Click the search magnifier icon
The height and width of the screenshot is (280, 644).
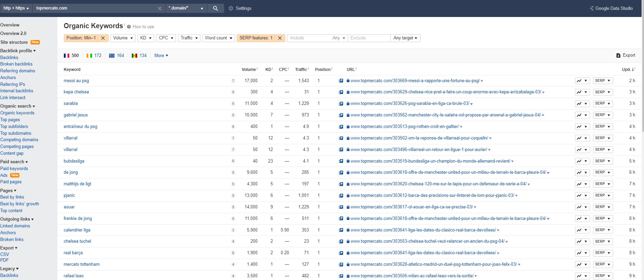click(215, 8)
